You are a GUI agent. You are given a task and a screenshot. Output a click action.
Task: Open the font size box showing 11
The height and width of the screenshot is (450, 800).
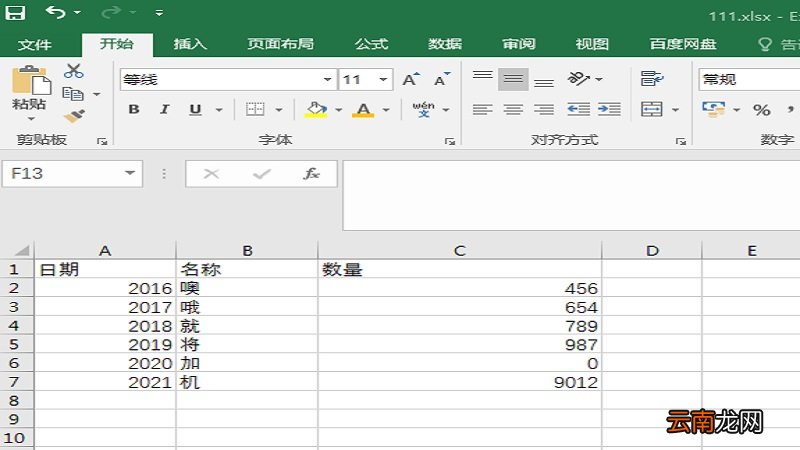365,80
